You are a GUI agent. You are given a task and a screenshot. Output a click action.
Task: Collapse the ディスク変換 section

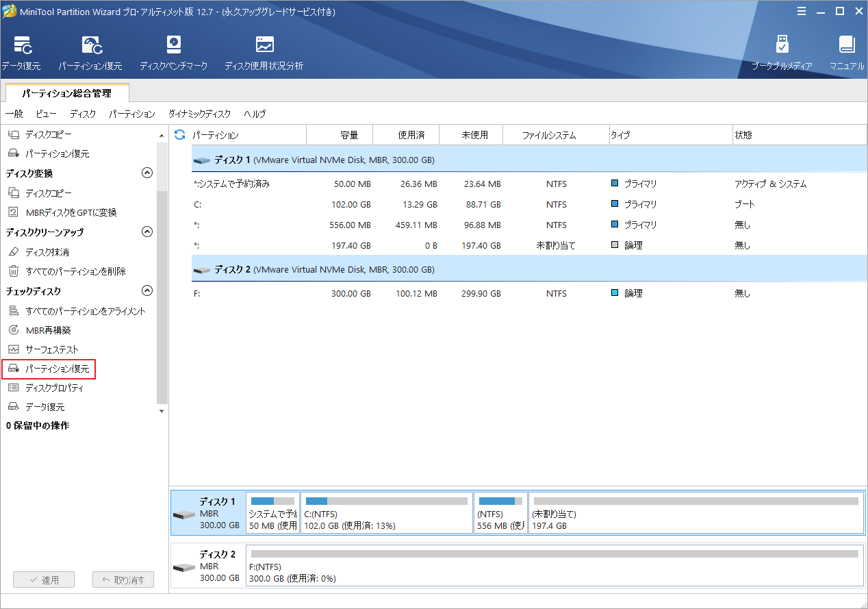[146, 173]
